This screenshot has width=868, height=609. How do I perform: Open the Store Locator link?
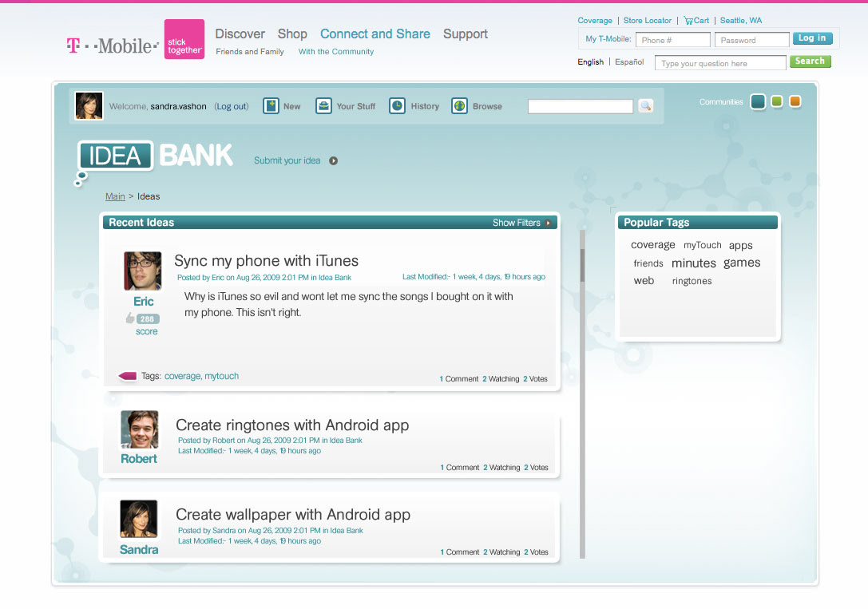click(647, 21)
